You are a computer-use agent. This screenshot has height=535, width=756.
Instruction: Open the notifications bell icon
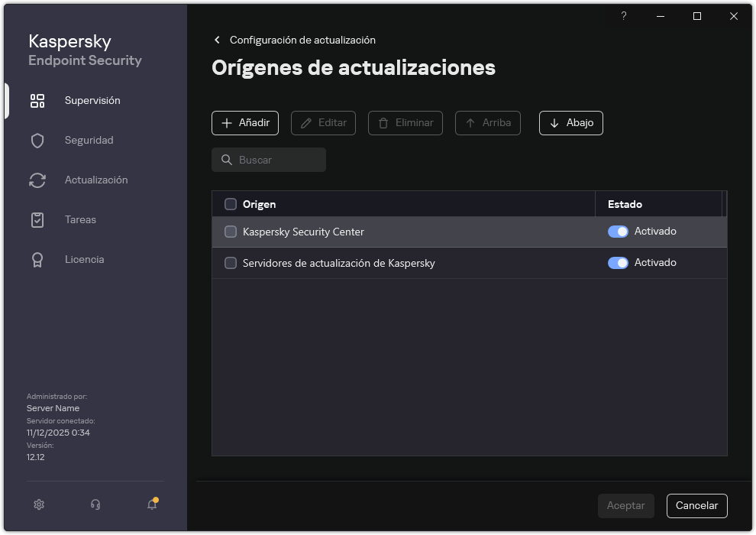[151, 504]
